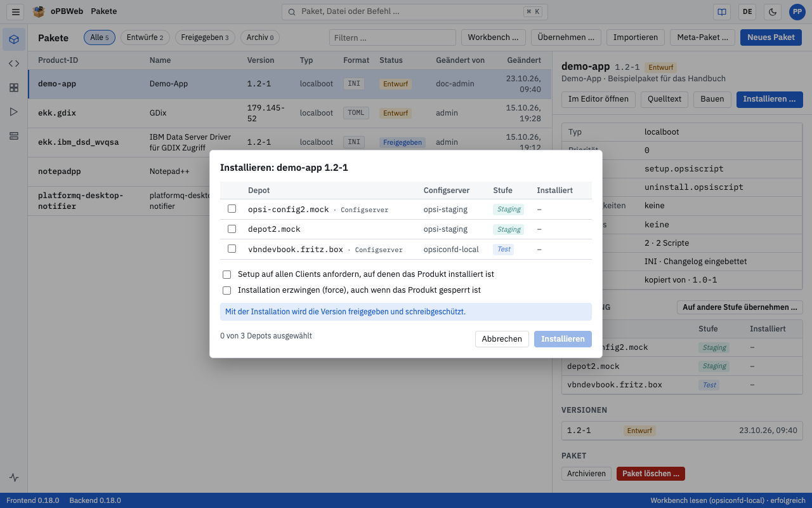812x508 pixels.
Task: Click search magnifier in command bar
Action: coord(292,11)
